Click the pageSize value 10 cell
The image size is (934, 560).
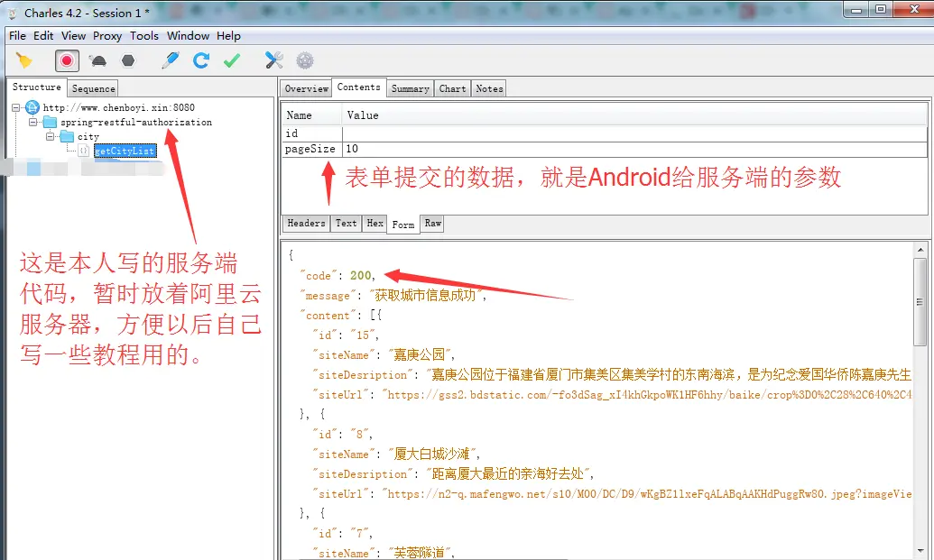(x=634, y=149)
